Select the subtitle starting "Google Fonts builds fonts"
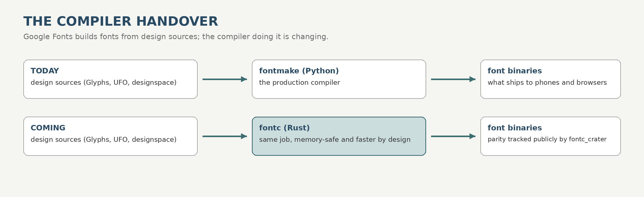Image resolution: width=644 pixels, height=197 pixels. coord(176,37)
